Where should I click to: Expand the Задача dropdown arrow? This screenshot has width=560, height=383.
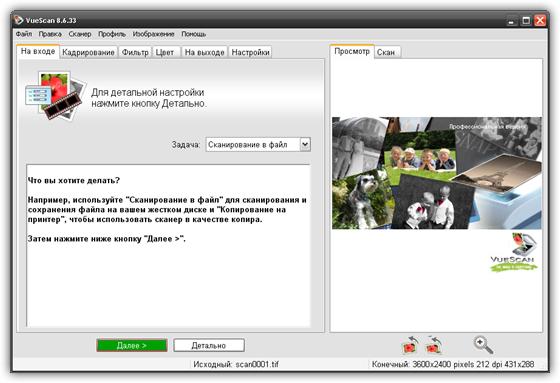[305, 144]
